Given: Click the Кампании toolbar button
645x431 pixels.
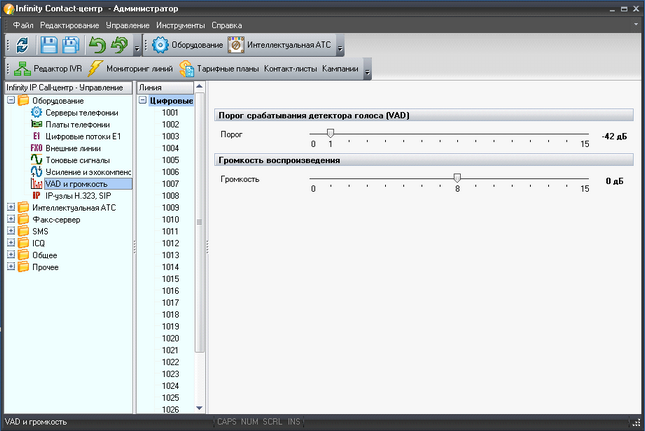Looking at the screenshot, I should (x=340, y=69).
